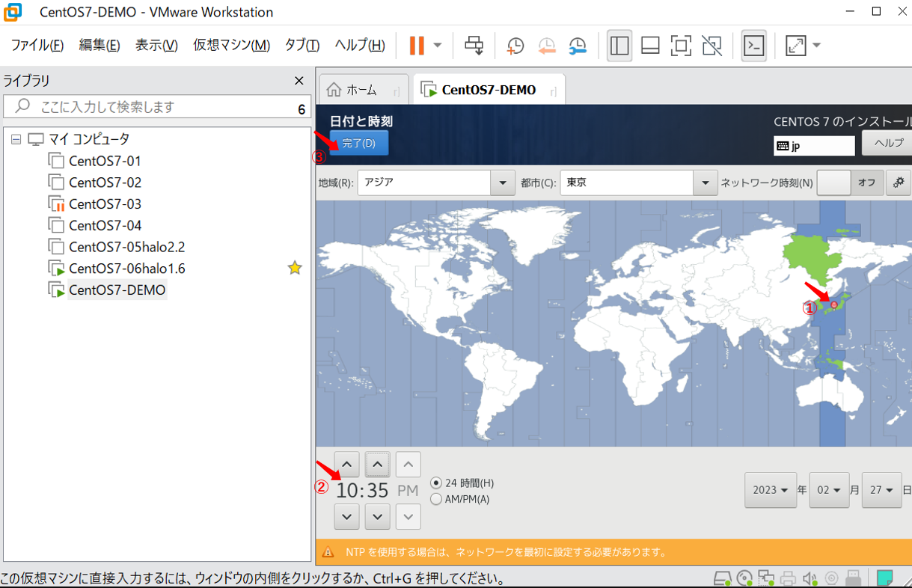Screen dimensions: 912x588
Task: Click the AM/PM down arrow
Action: pos(408,516)
